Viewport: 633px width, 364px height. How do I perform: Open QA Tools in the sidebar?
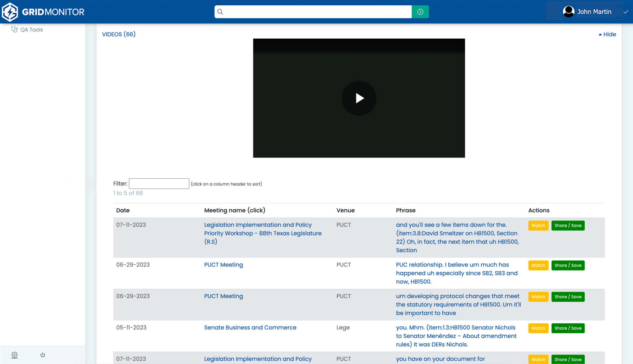(27, 29)
